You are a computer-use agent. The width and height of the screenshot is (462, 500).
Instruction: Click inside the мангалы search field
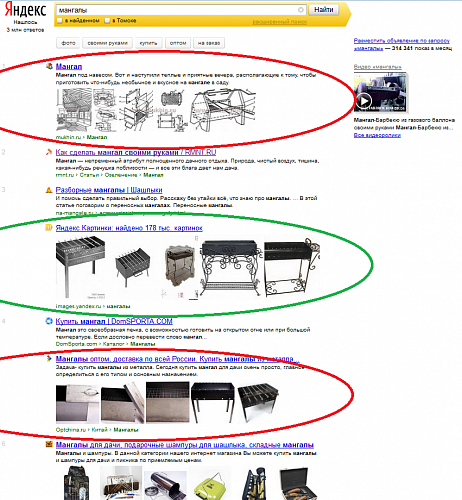click(177, 10)
